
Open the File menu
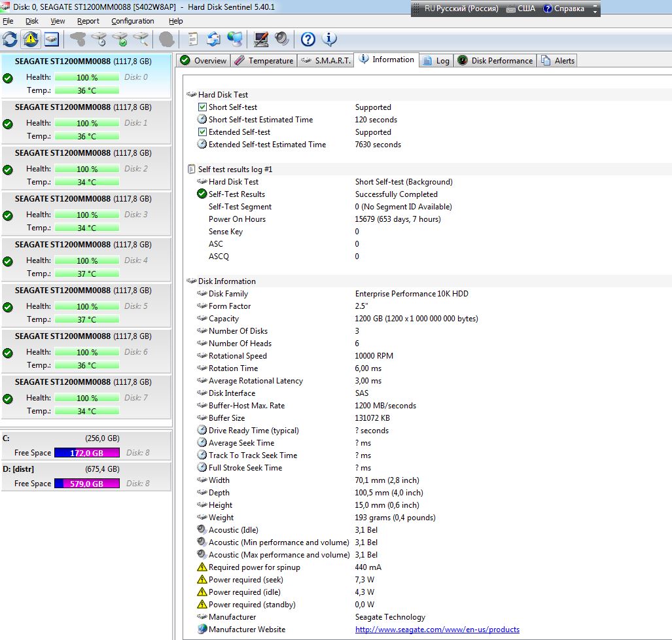8,21
